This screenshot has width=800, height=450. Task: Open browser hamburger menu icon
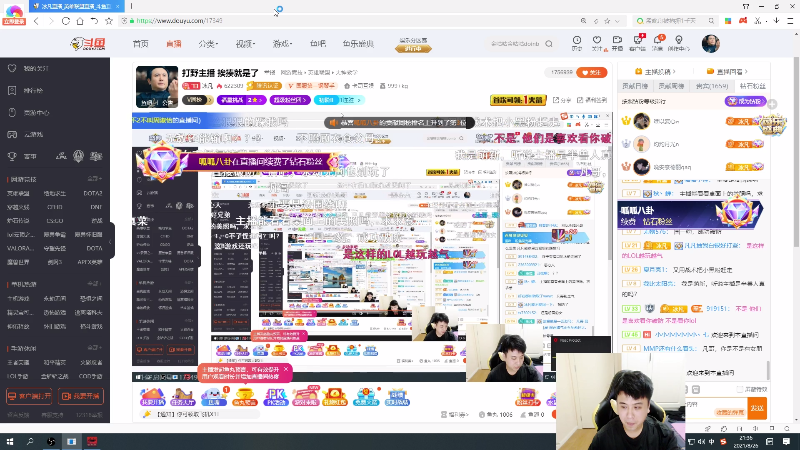coord(790,21)
